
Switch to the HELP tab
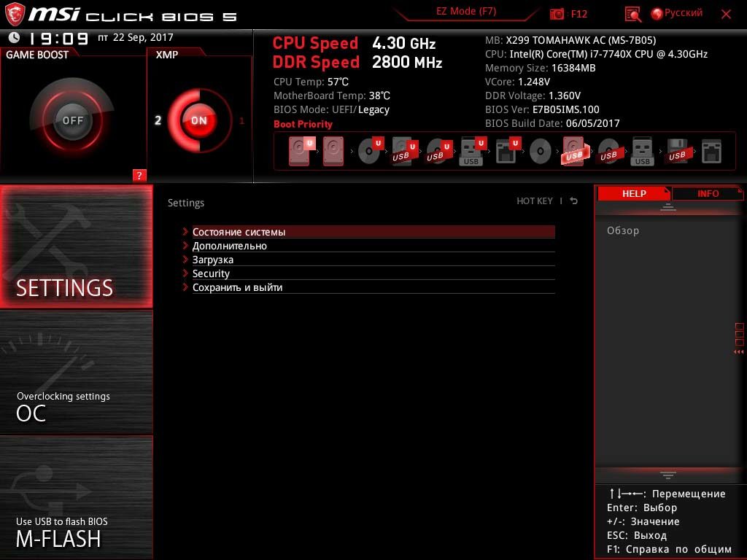click(634, 193)
